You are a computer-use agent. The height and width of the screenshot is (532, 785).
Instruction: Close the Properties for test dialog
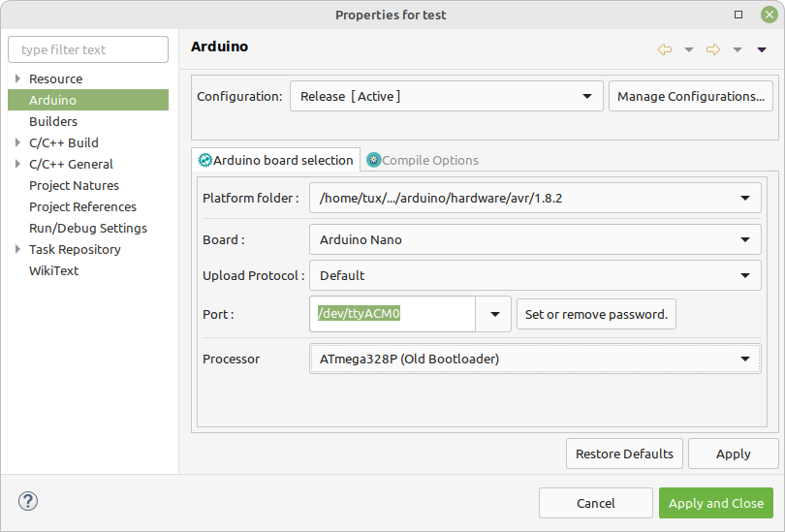[769, 15]
